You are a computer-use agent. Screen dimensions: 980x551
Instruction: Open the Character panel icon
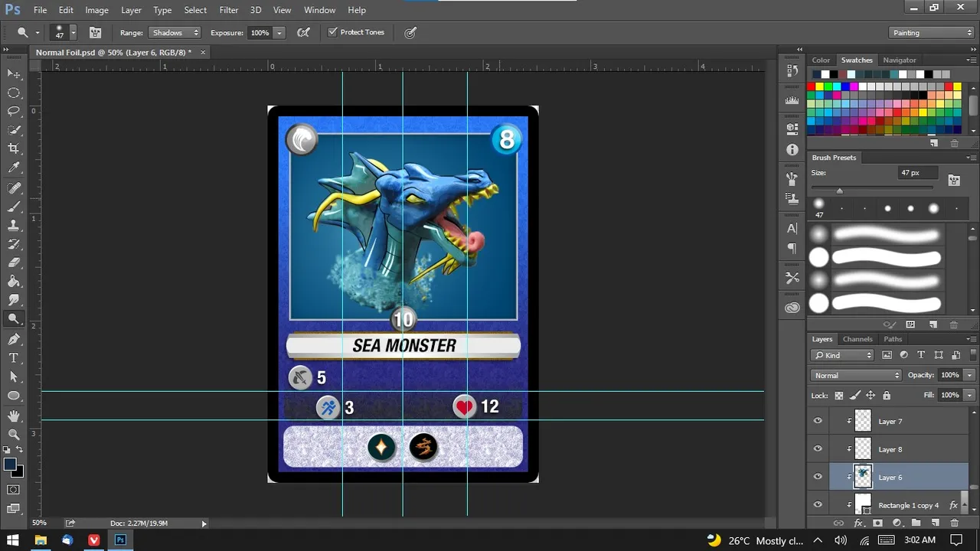[x=792, y=228]
